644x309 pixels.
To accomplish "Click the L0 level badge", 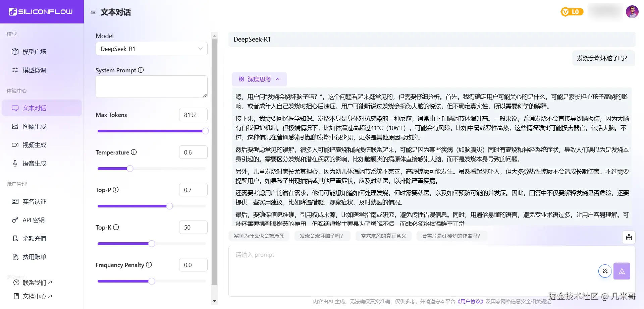I will pyautogui.click(x=572, y=11).
